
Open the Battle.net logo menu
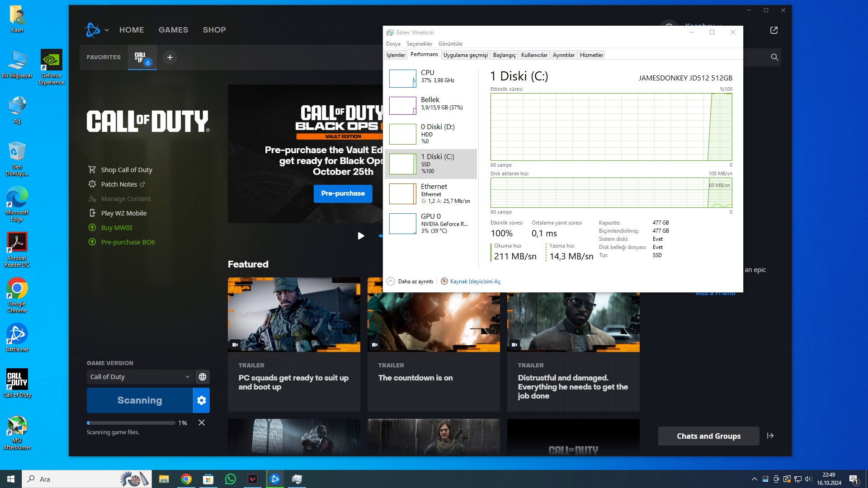coord(96,30)
